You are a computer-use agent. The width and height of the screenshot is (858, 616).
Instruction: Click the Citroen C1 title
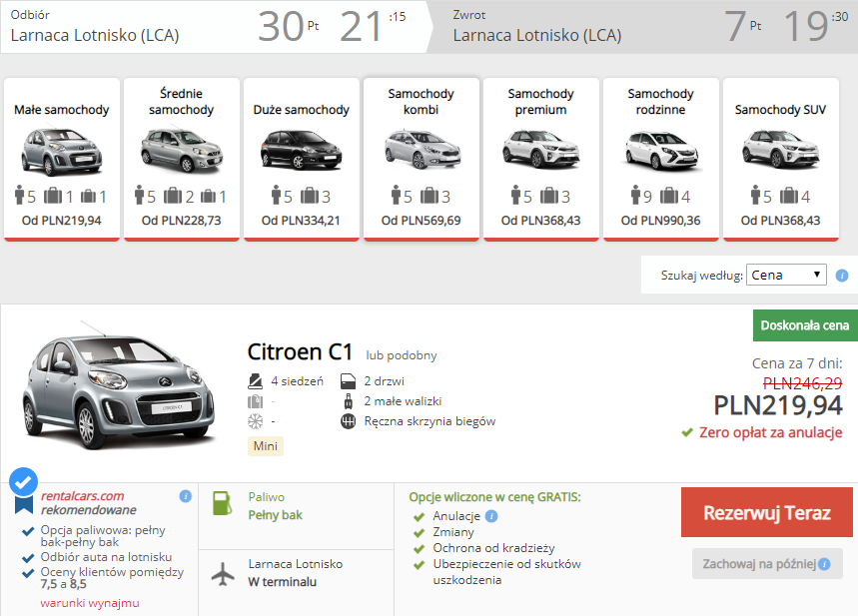(300, 351)
